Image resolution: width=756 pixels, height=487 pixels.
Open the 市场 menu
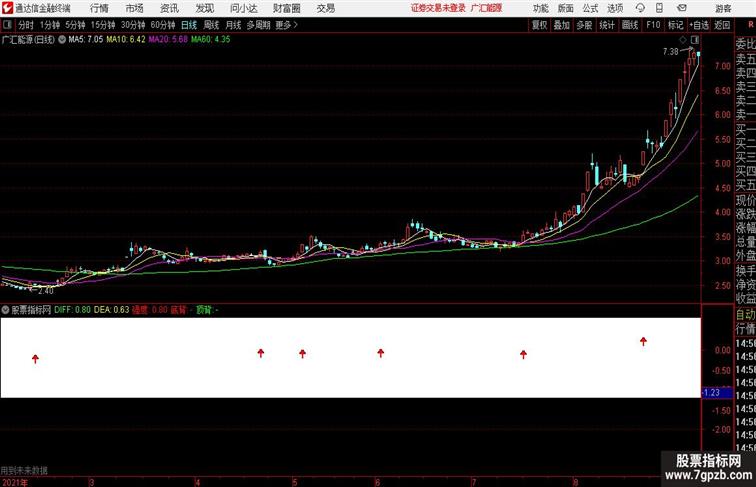(135, 8)
